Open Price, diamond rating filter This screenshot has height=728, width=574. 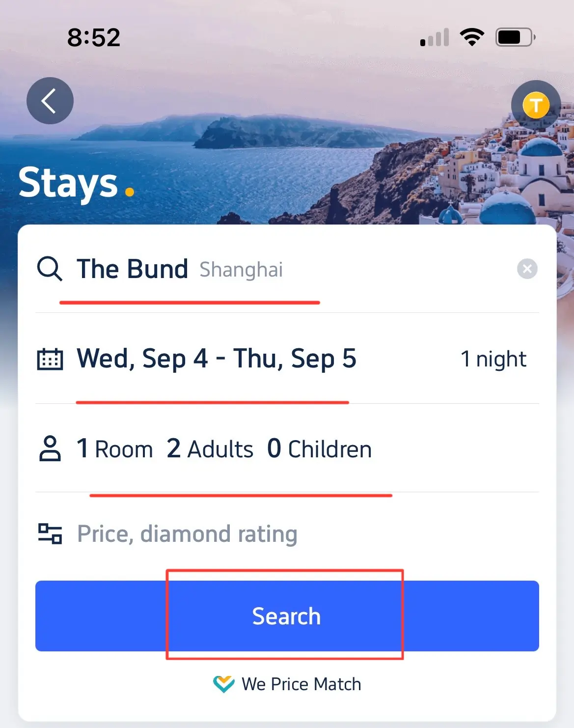(187, 534)
